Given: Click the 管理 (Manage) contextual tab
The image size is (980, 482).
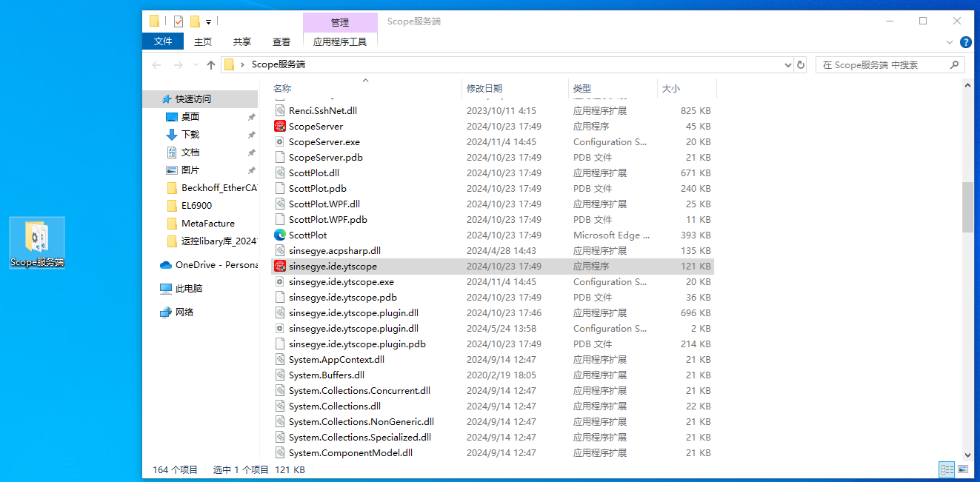Looking at the screenshot, I should coord(340,23).
